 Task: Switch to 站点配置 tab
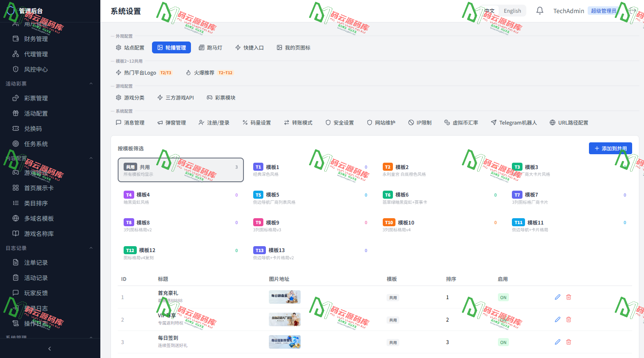click(130, 47)
